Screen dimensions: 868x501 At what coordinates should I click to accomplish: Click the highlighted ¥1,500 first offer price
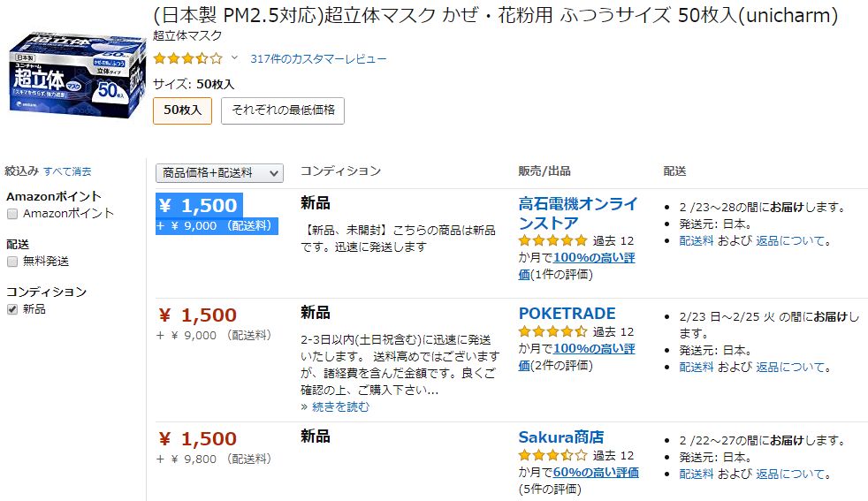pyautogui.click(x=199, y=205)
